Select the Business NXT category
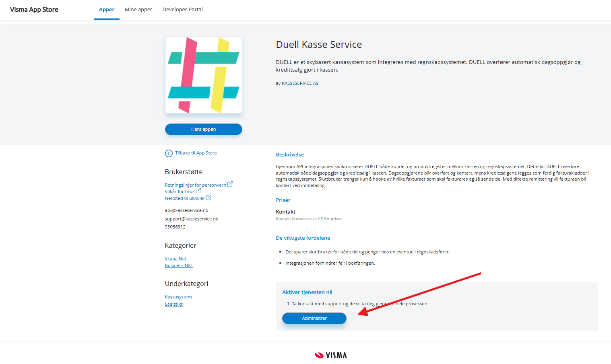Viewport: 611px width, 364px height. click(x=179, y=265)
